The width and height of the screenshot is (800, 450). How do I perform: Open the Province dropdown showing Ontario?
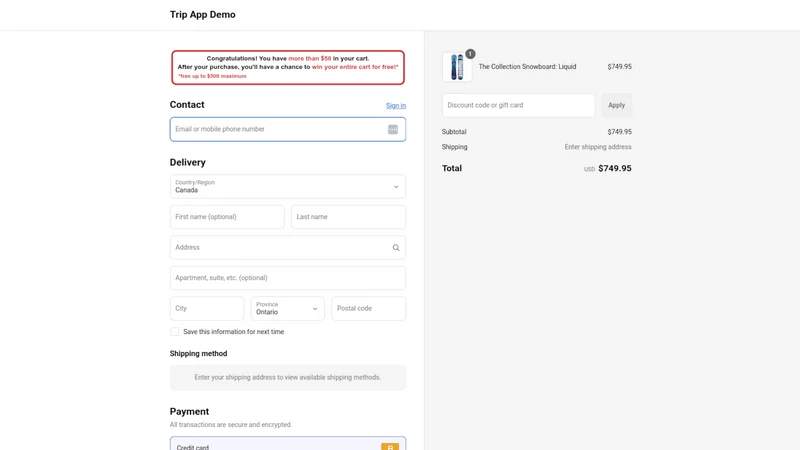[287, 309]
